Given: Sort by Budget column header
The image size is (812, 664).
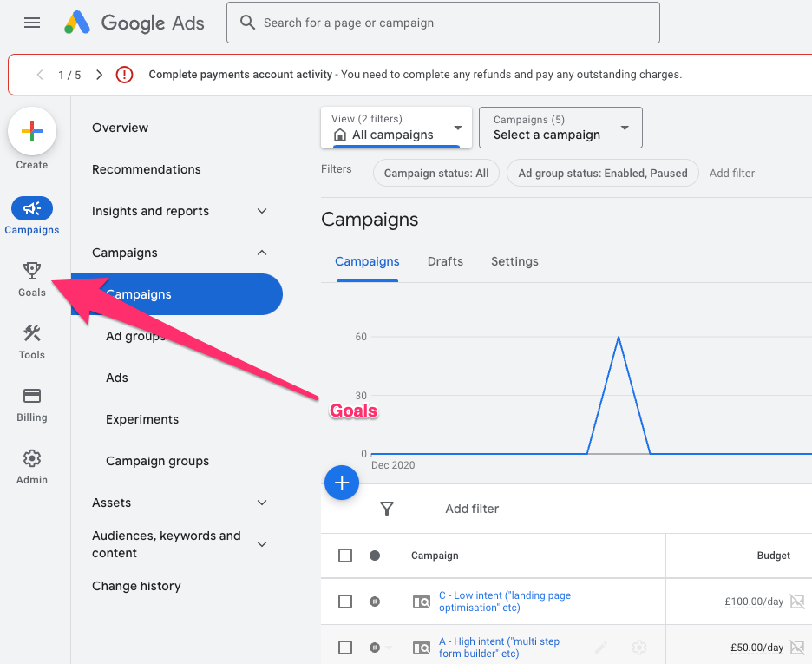Looking at the screenshot, I should pyautogui.click(x=774, y=556).
